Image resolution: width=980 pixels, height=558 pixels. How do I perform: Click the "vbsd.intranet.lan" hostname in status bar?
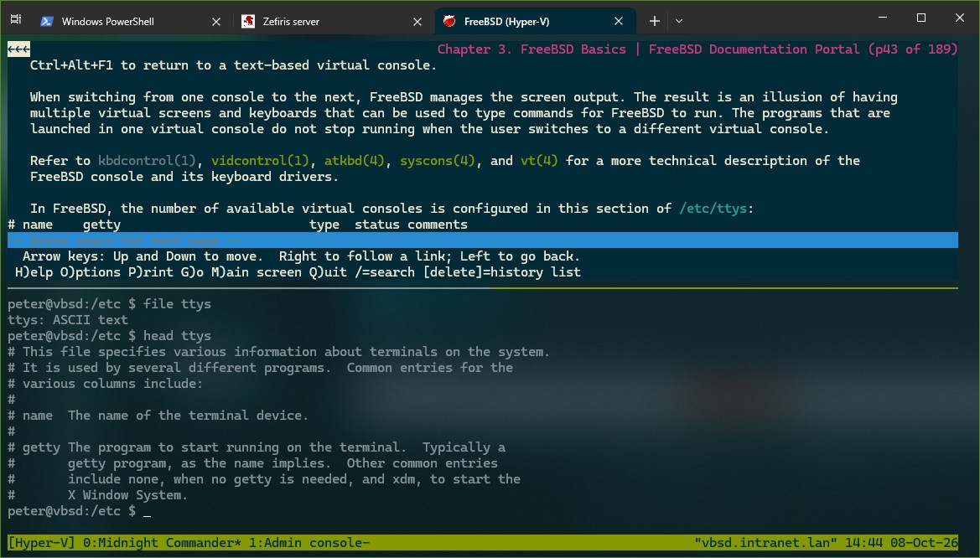click(x=765, y=542)
